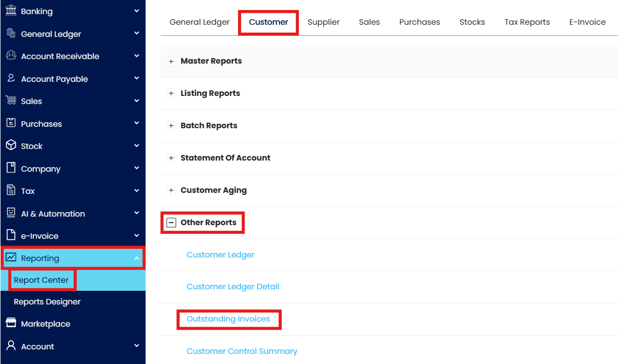Switch to the General Ledger tab
This screenshot has width=618, height=364.
click(x=200, y=22)
